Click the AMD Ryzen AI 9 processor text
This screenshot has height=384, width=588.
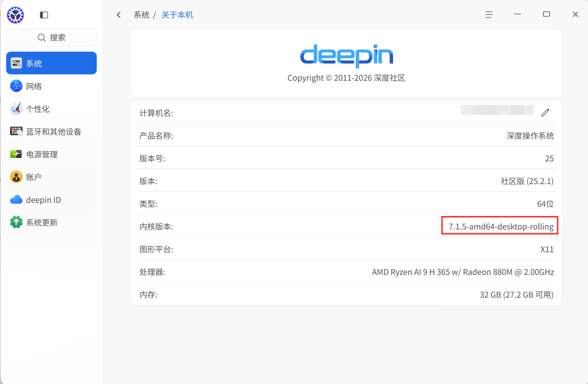tap(463, 272)
